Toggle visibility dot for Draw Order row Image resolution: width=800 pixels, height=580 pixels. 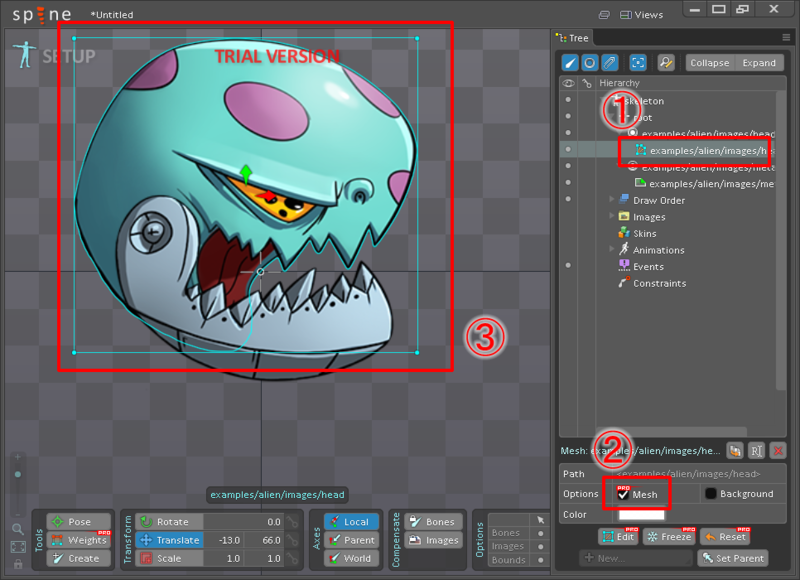(568, 199)
